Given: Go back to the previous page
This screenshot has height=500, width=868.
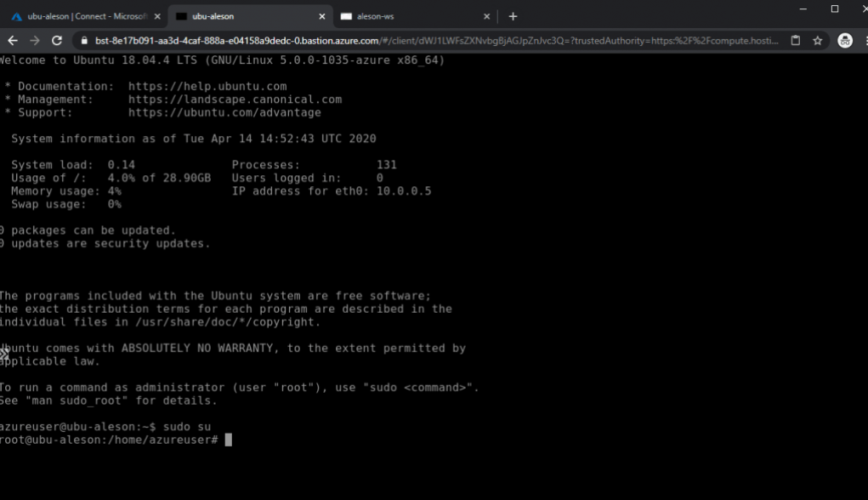Looking at the screenshot, I should pyautogui.click(x=13, y=41).
